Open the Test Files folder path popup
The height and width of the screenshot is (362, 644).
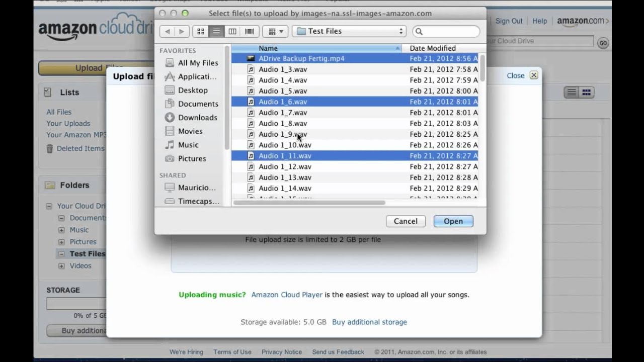coord(349,31)
